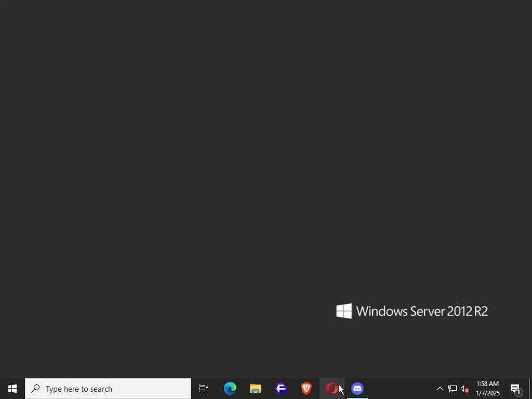This screenshot has width=532, height=399.
Task: Click the Show desktop strip
Action: (x=530, y=389)
